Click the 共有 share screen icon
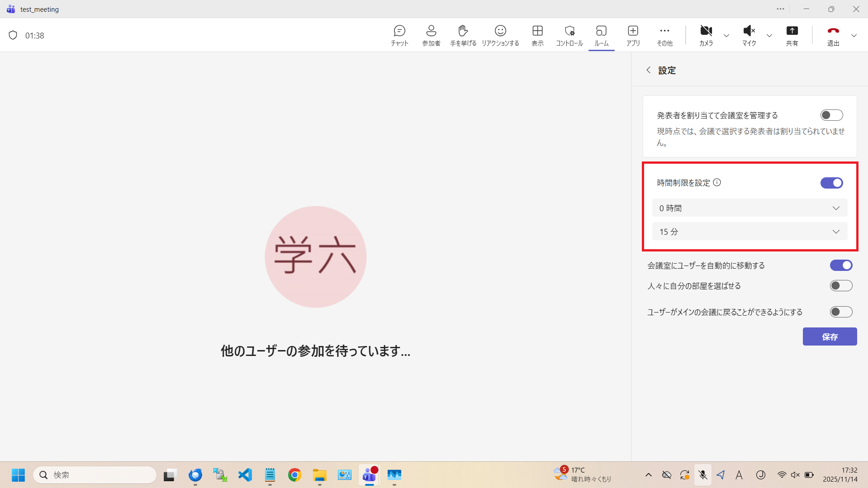This screenshot has width=868, height=488. click(x=792, y=35)
